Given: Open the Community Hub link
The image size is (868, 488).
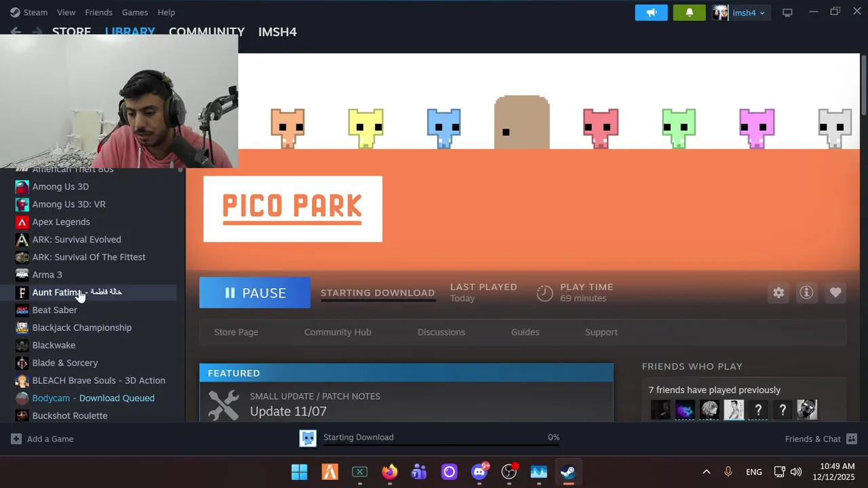Looking at the screenshot, I should [x=338, y=332].
